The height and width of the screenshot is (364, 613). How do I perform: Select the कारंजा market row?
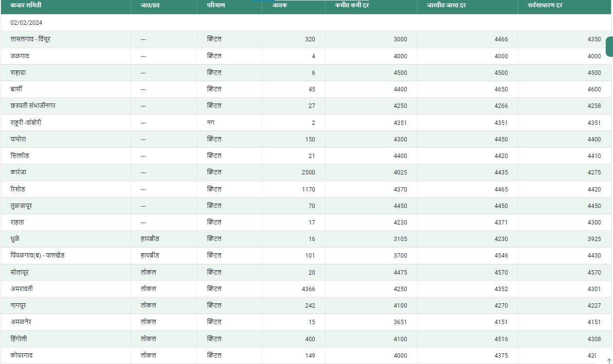coord(18,172)
